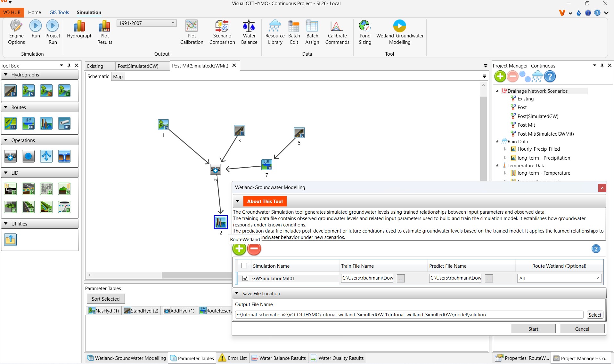Start a Project Run
Screen dimensions: 614x364
pos(53,32)
